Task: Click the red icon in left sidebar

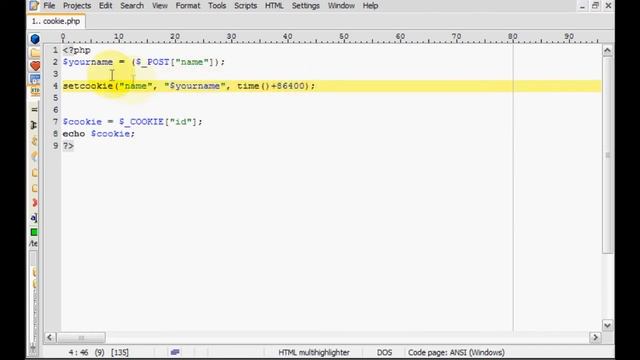Action: point(34,203)
